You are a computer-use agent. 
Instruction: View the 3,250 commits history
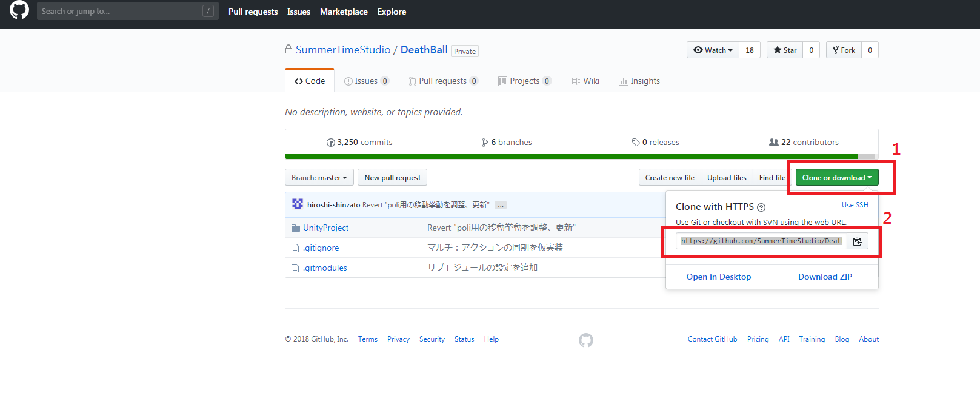(x=359, y=142)
